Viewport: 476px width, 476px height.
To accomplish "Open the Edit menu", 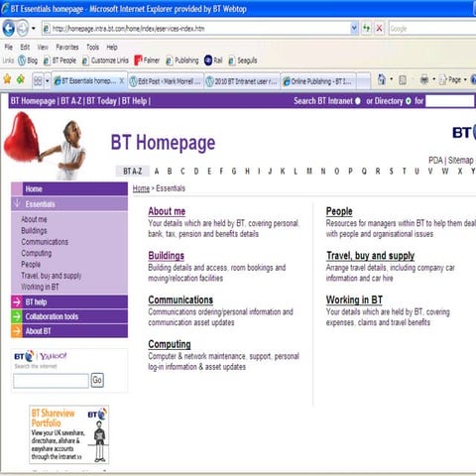I will 25,48.
